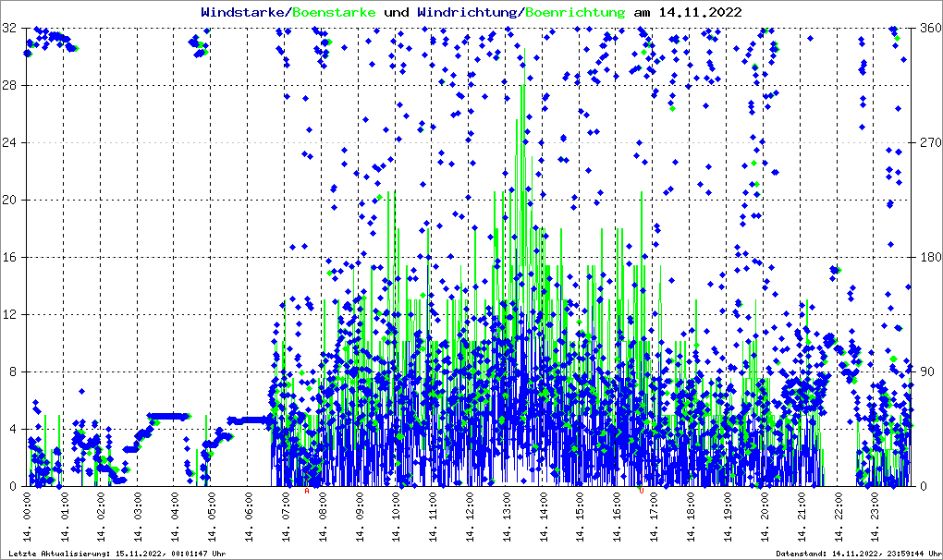943x560 pixels.
Task: Click the '90' direction scale label
Action: pyautogui.click(x=928, y=371)
